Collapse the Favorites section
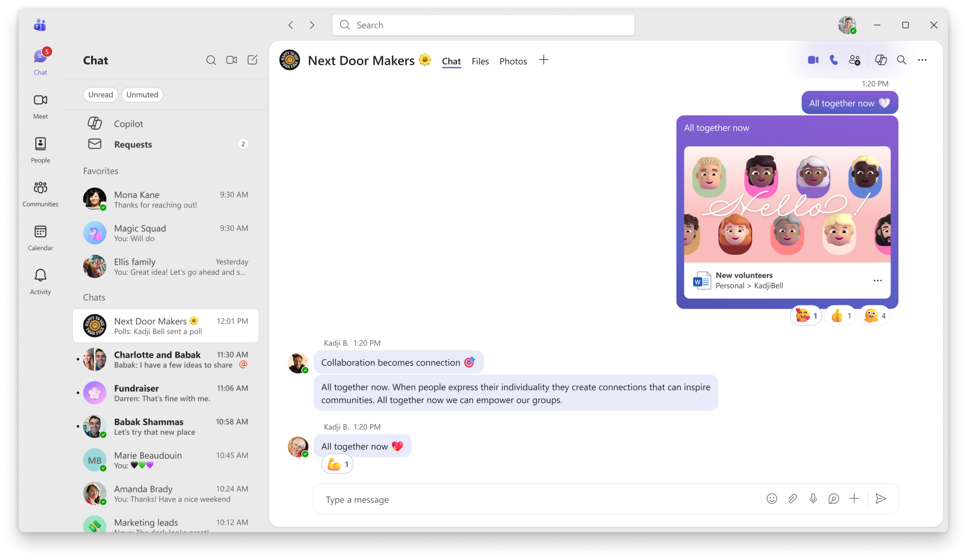 click(100, 171)
